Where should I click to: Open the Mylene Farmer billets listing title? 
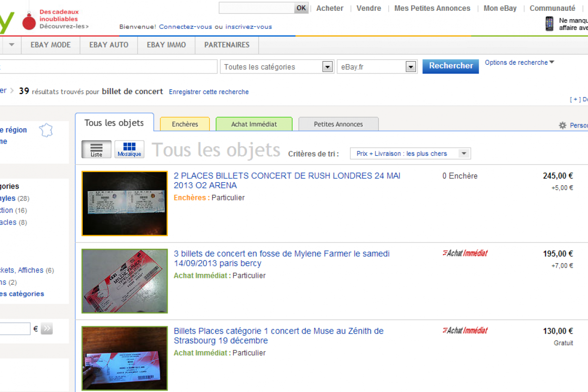coord(282,258)
